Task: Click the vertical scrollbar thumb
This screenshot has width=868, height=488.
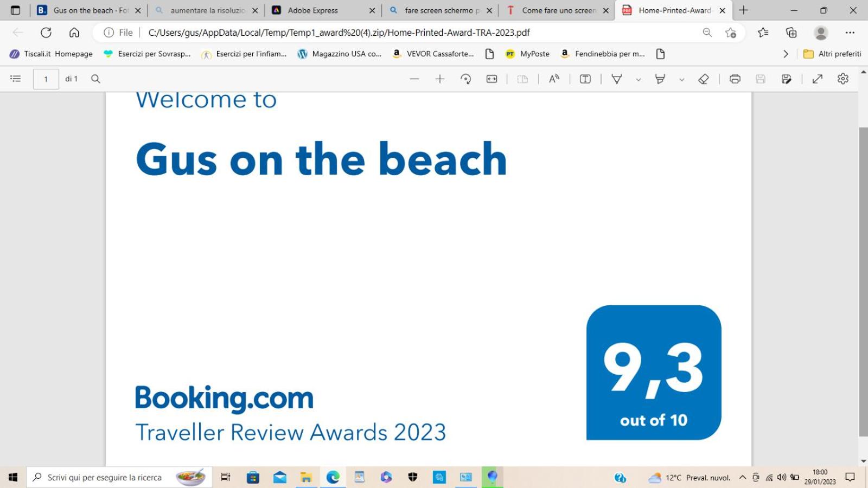Action: point(864,281)
